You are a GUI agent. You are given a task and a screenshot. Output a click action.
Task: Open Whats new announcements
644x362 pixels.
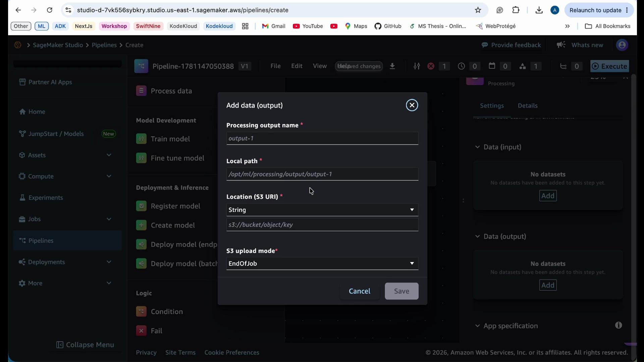(580, 45)
